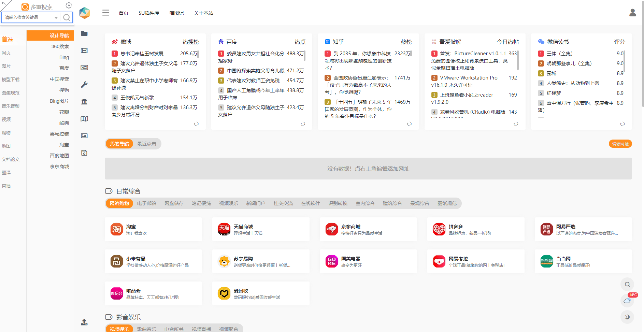
Task: Open 喵图记 in top navigation
Action: pos(176,13)
